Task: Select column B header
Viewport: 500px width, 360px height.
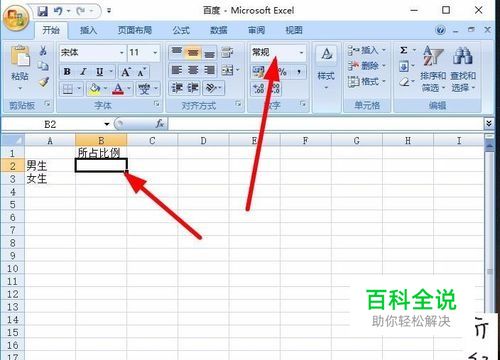Action: tap(101, 140)
